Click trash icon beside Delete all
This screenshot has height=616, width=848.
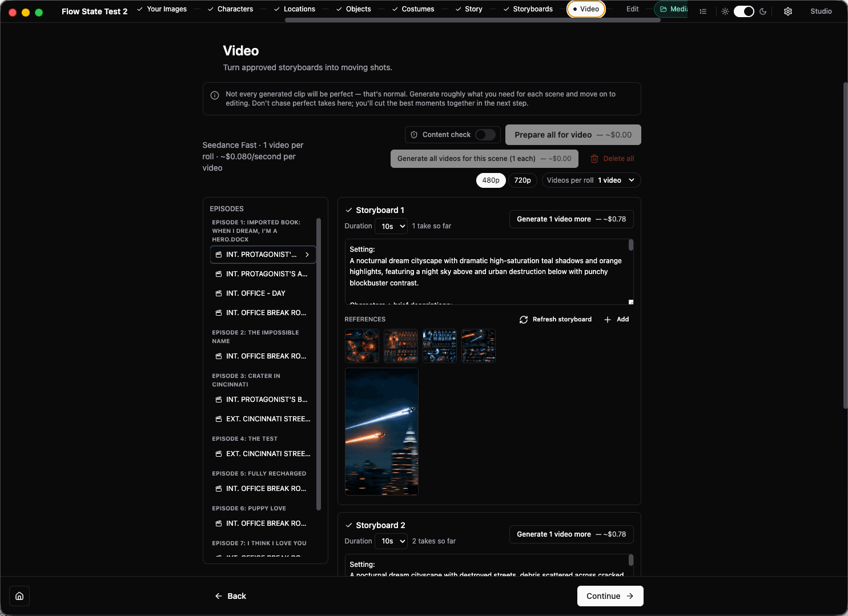click(594, 159)
